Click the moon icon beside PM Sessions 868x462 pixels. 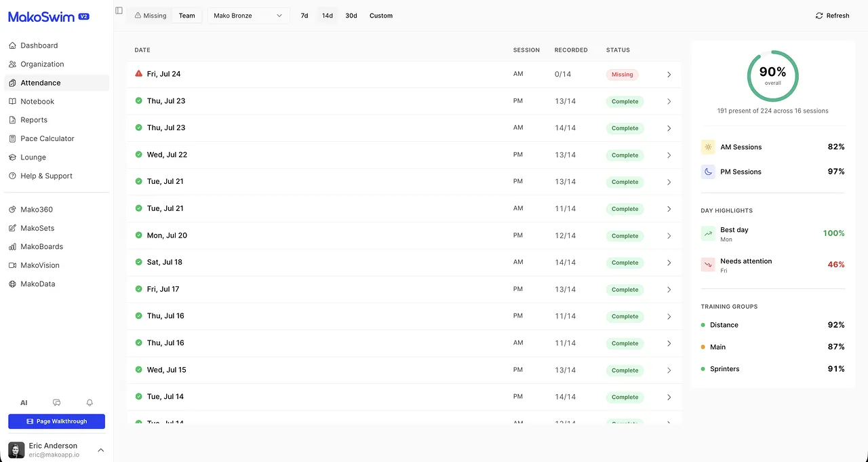tap(708, 172)
